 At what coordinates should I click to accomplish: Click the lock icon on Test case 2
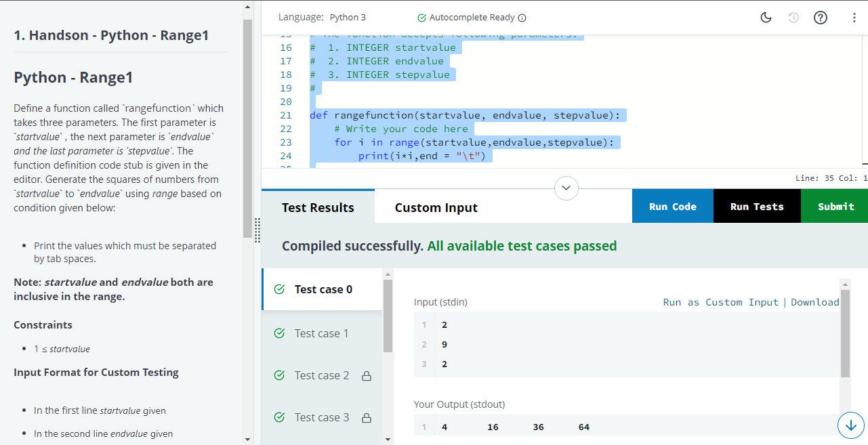[x=367, y=376]
